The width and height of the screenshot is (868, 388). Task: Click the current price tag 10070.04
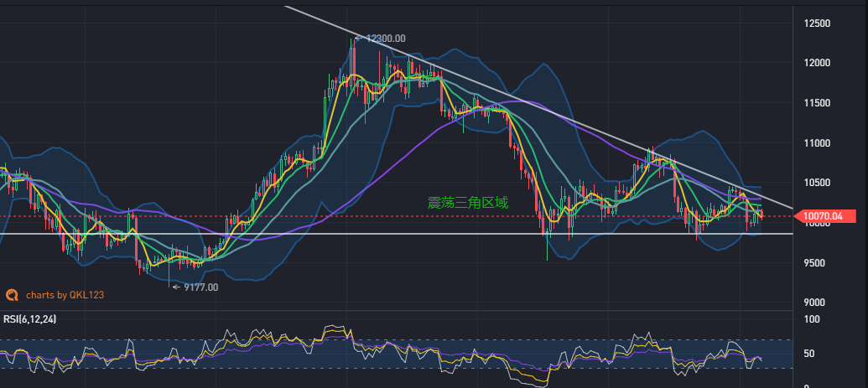pyautogui.click(x=824, y=216)
